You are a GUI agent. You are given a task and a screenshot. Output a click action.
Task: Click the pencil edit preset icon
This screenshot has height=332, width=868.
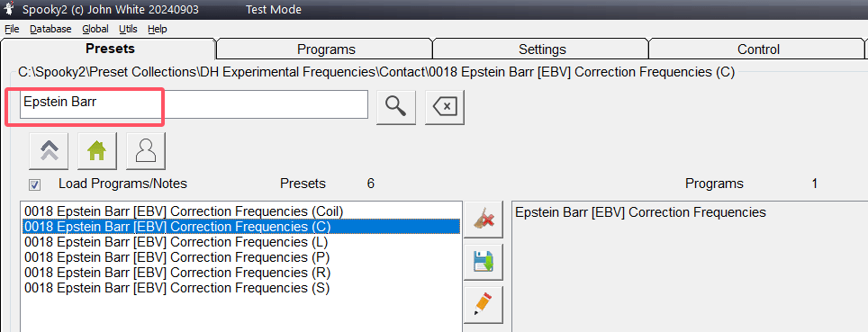(x=484, y=304)
